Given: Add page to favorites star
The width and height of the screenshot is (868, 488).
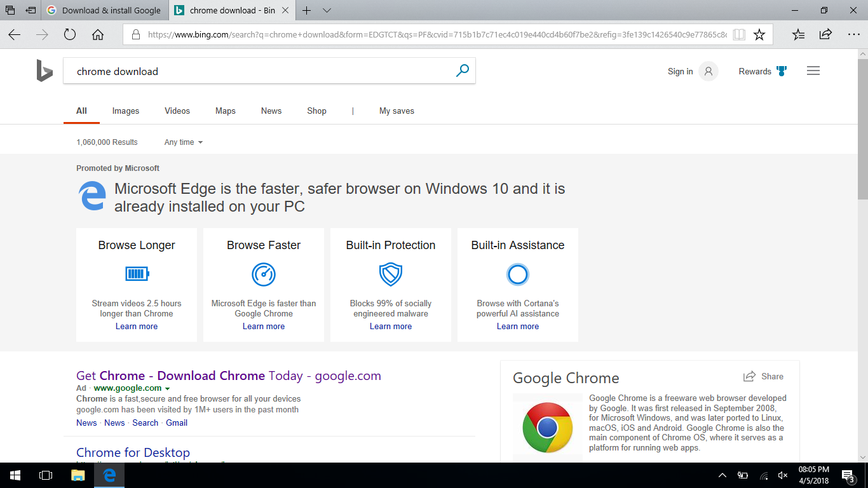Looking at the screenshot, I should click(759, 35).
